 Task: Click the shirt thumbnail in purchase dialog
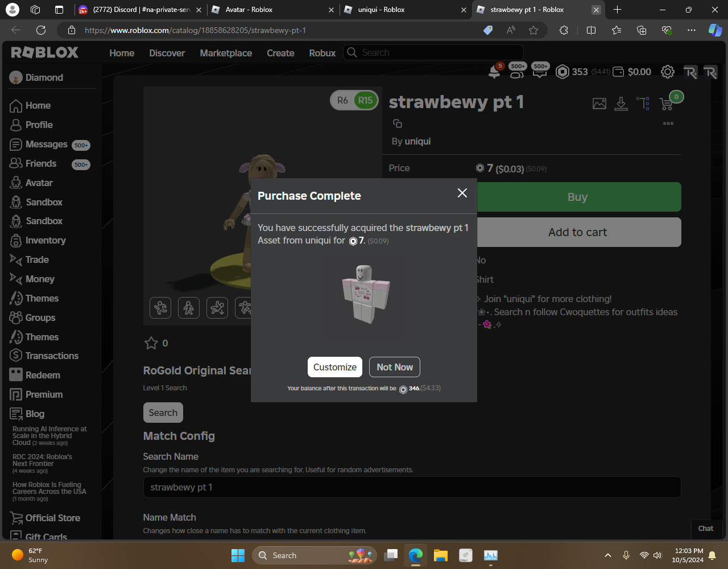365,295
